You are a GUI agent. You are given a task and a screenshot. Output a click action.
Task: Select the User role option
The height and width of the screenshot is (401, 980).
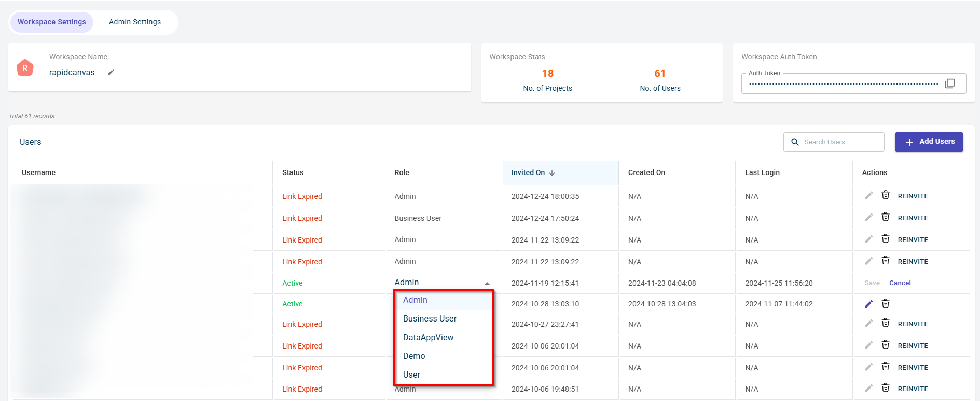pos(411,375)
